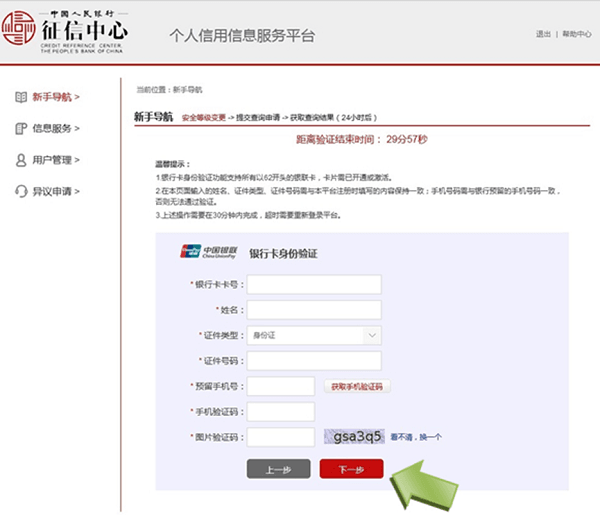This screenshot has width=600, height=515.
Task: Click the 距离验证结束时间 countdown text
Action: click(x=362, y=139)
